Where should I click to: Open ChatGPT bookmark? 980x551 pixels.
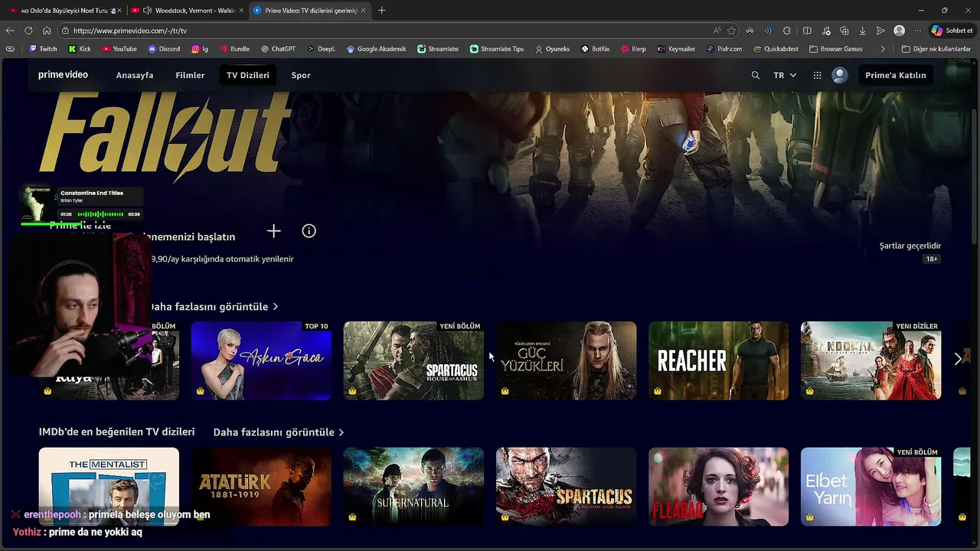coord(278,48)
